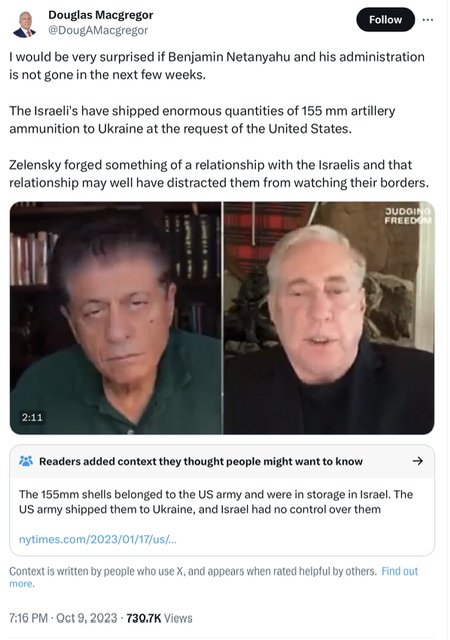This screenshot has height=640, width=450.
Task: Click the 7:16 PM Oct 9, 2023 timestamp
Action: pyautogui.click(x=63, y=618)
